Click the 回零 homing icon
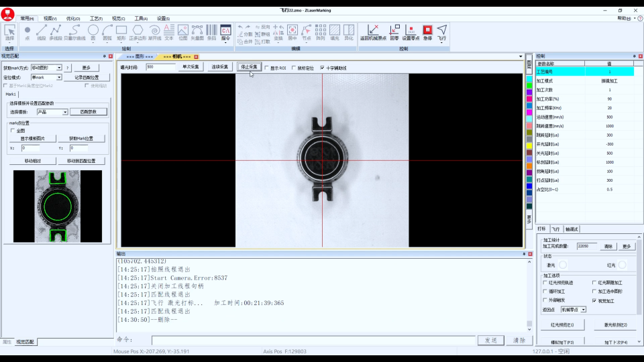 (394, 33)
